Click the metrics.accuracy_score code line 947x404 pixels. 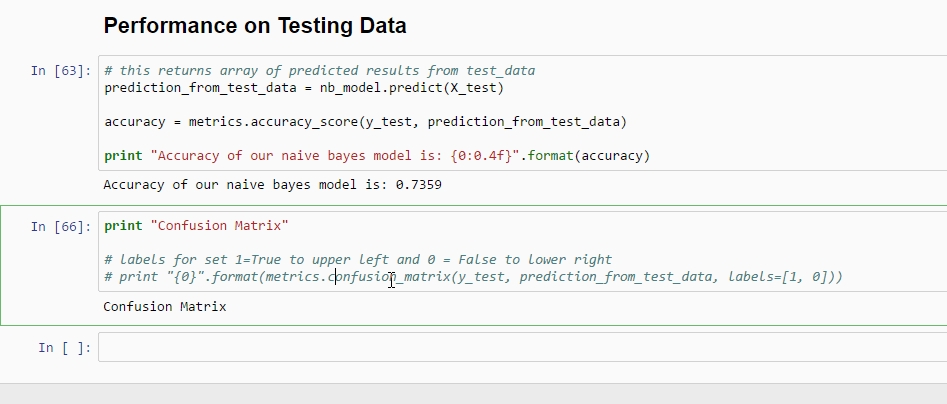pyautogui.click(x=365, y=122)
